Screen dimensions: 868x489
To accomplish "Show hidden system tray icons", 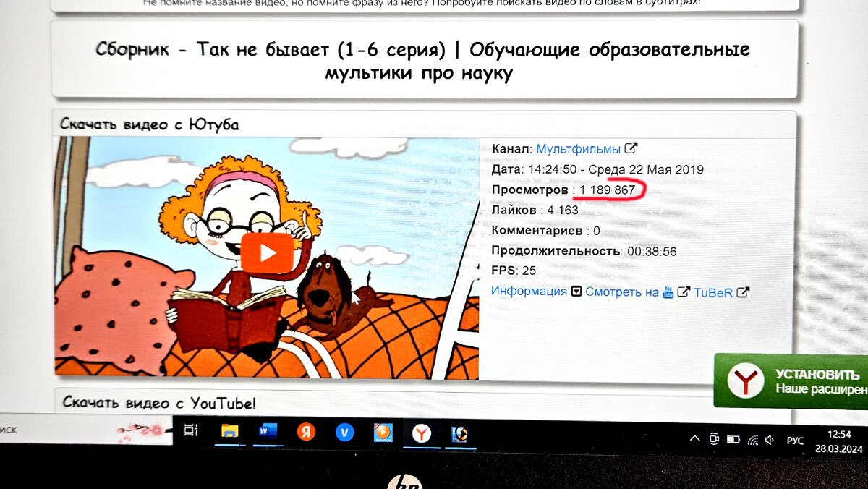I will 695,439.
